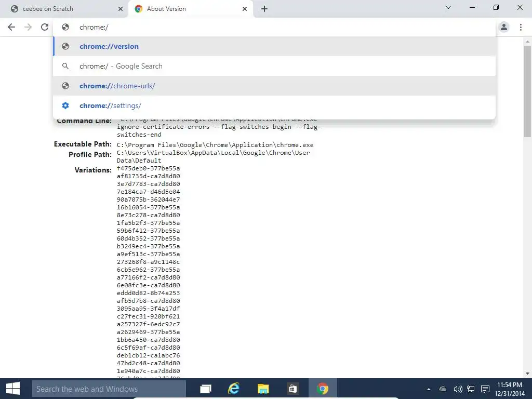Click the scrollbar up arrow
Image resolution: width=532 pixels, height=399 pixels.
pos(527,42)
